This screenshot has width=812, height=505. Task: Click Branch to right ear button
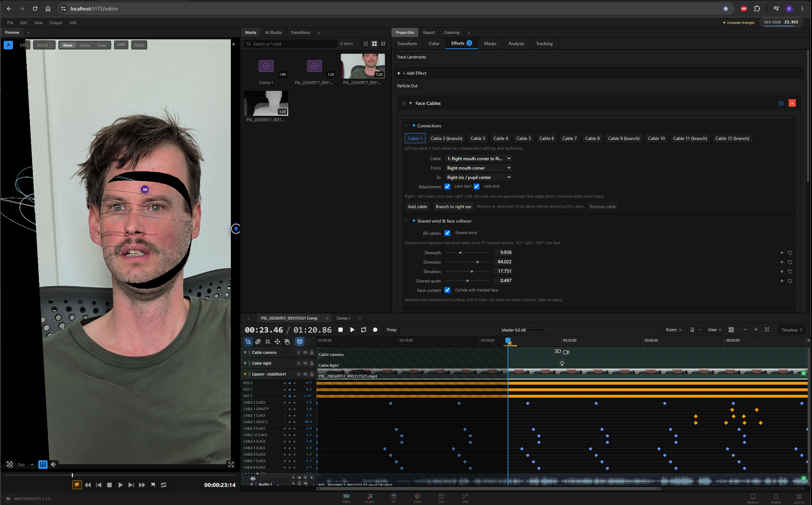(453, 207)
